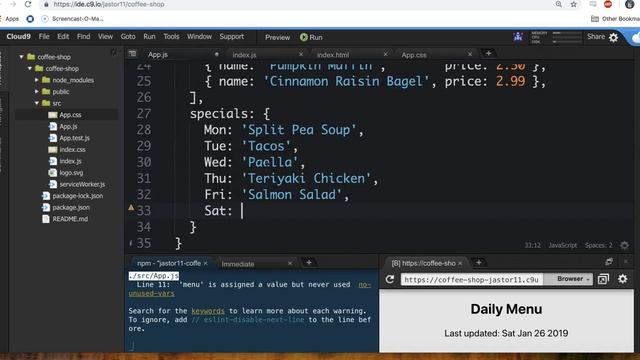The image size is (640, 360).
Task: Collapse code fold arrow at line 35
Action: click(131, 243)
